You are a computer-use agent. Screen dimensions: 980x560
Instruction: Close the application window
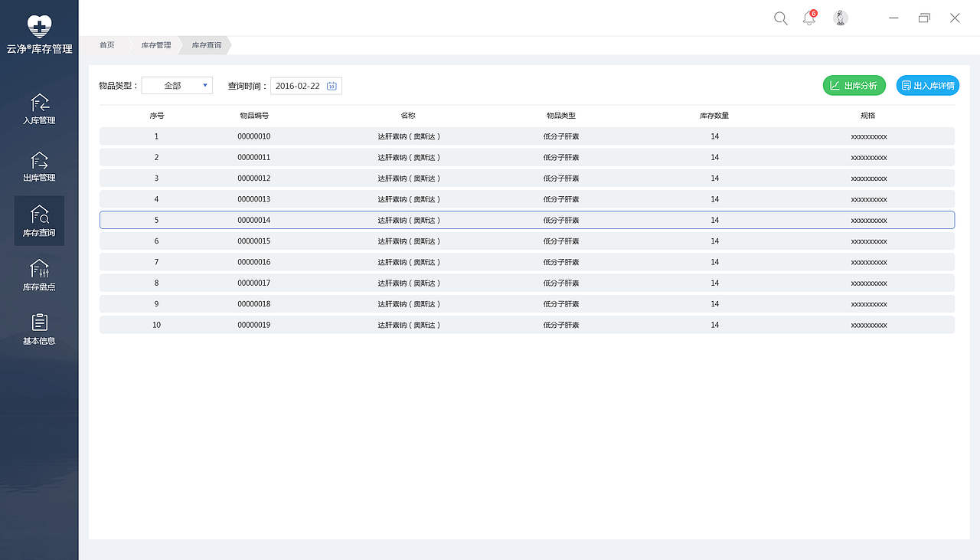tap(955, 18)
